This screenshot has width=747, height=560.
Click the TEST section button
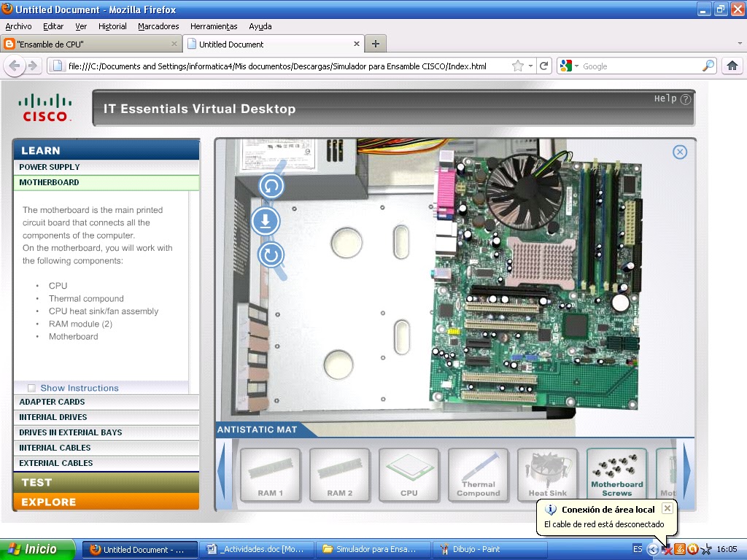click(x=106, y=482)
